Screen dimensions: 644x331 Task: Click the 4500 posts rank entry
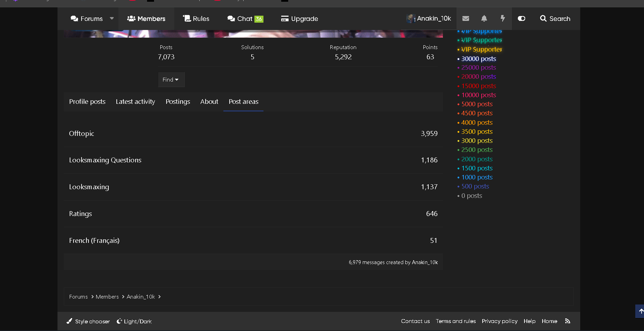[x=477, y=113]
